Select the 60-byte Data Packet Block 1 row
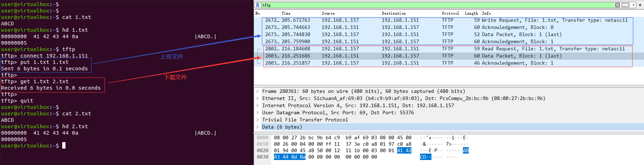644x165 pixels. tap(449, 56)
